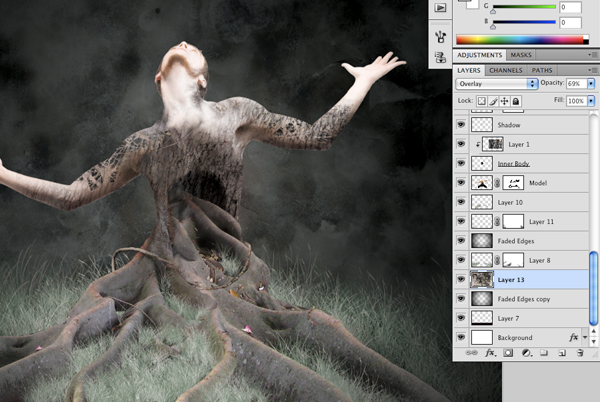Click the B blue color slider handle
Screen dimensions: 600x402
493,26
